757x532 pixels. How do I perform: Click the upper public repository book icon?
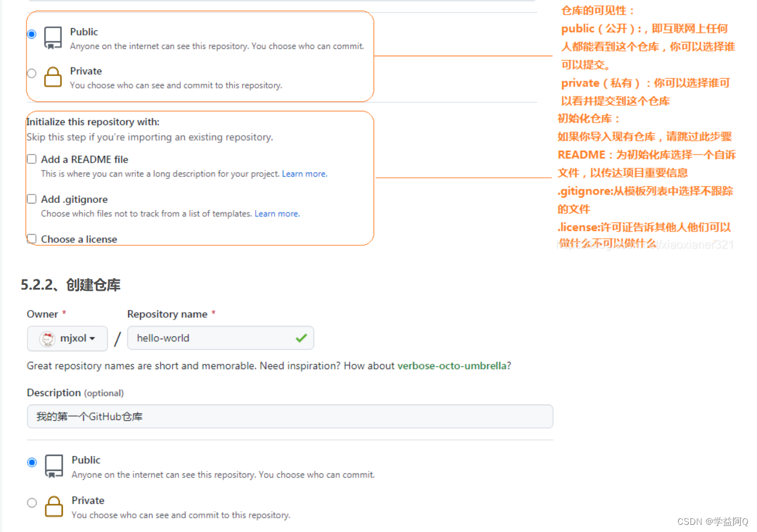[53, 38]
